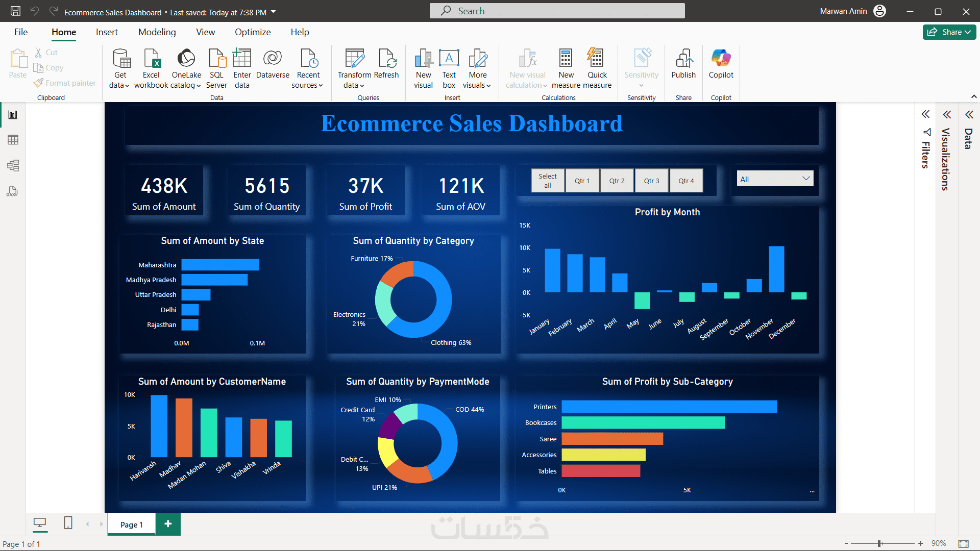
Task: Click the zoom slider handle
Action: tap(879, 543)
